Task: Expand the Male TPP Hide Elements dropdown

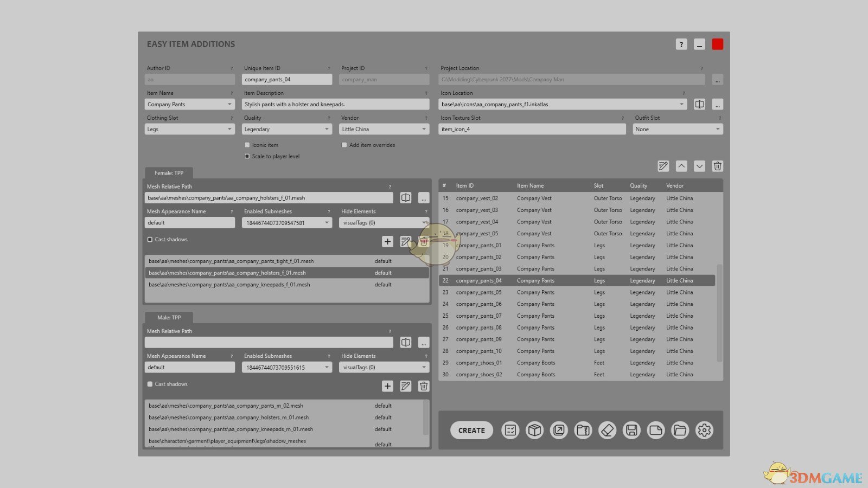Action: click(x=384, y=367)
